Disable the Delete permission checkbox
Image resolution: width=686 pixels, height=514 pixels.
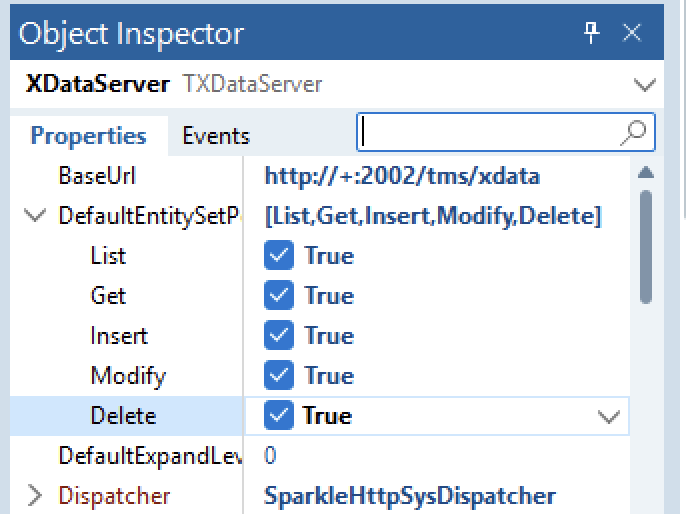(279, 415)
